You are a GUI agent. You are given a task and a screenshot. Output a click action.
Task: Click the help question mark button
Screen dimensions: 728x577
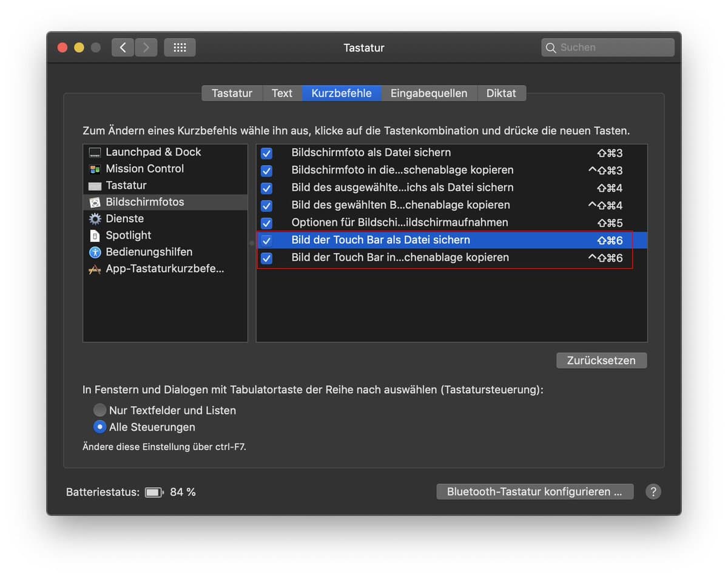(653, 491)
